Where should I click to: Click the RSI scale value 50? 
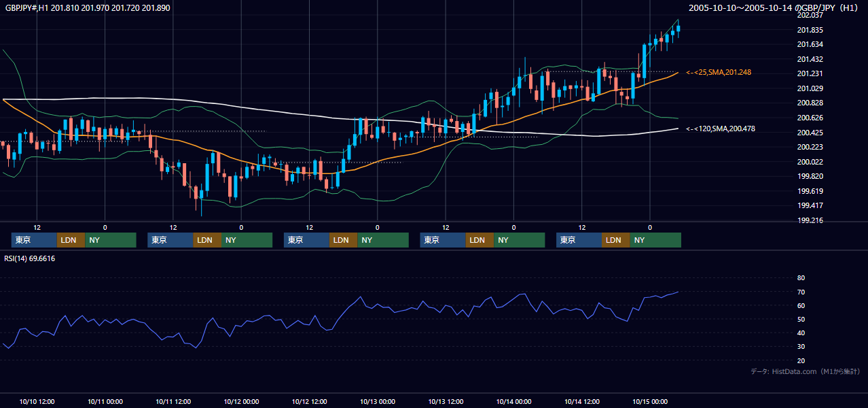tap(801, 319)
